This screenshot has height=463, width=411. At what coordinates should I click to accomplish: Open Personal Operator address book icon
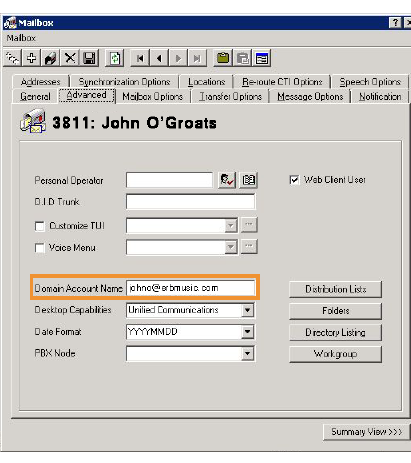pos(249,180)
